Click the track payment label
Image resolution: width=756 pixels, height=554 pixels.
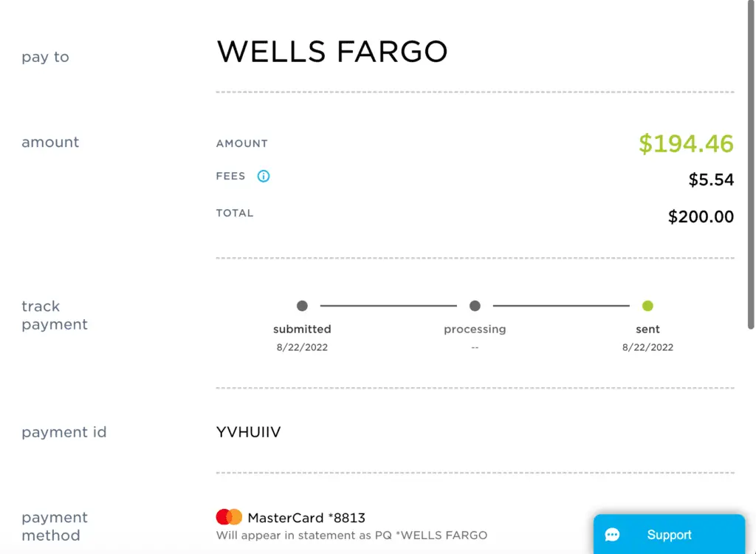tap(55, 315)
